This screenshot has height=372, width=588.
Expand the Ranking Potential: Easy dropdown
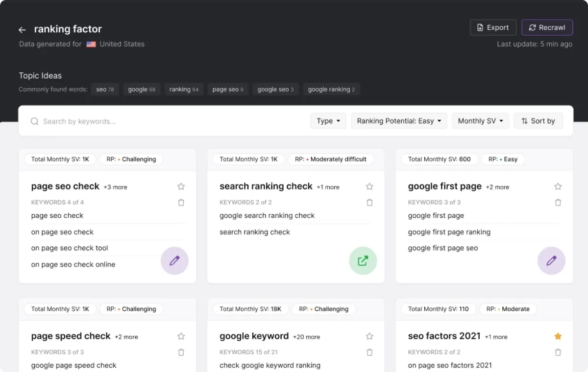[x=399, y=121]
